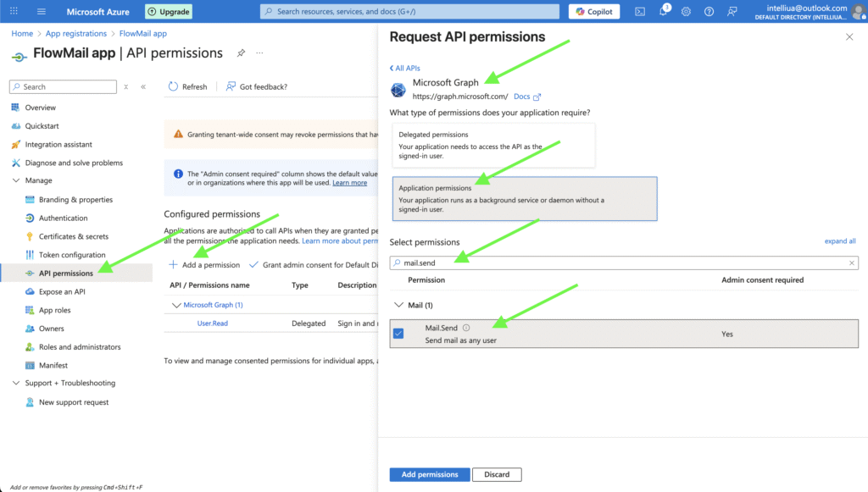Click the Copilot button

tap(594, 11)
